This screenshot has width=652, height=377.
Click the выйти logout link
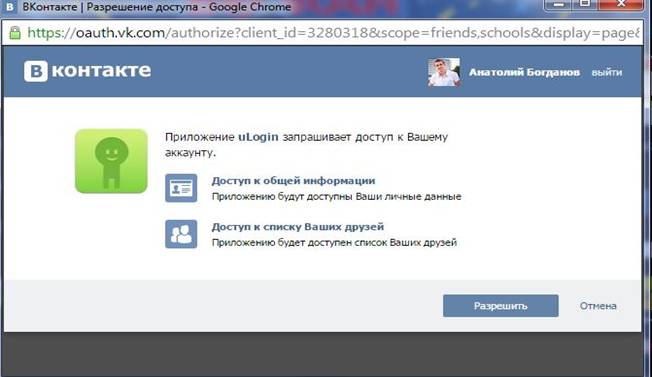coord(607,72)
